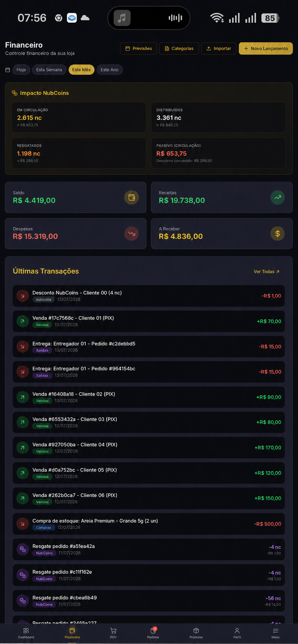Open the Areia Premium stock purchase transaction
This screenshot has width=298, height=644.
[x=149, y=524]
